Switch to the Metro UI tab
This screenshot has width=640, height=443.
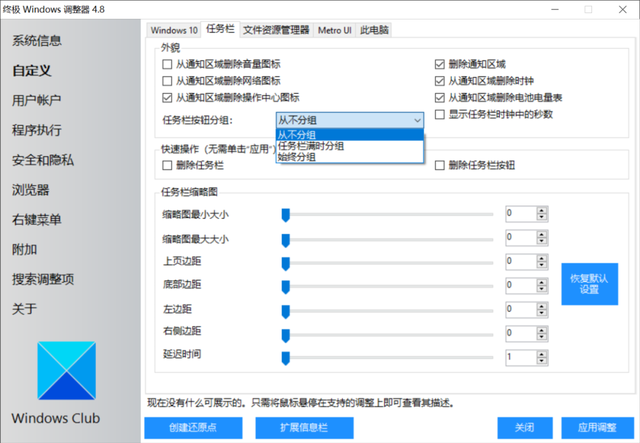[x=335, y=30]
